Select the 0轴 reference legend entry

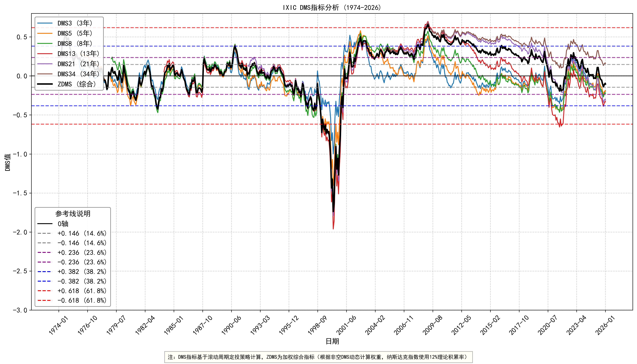click(63, 224)
